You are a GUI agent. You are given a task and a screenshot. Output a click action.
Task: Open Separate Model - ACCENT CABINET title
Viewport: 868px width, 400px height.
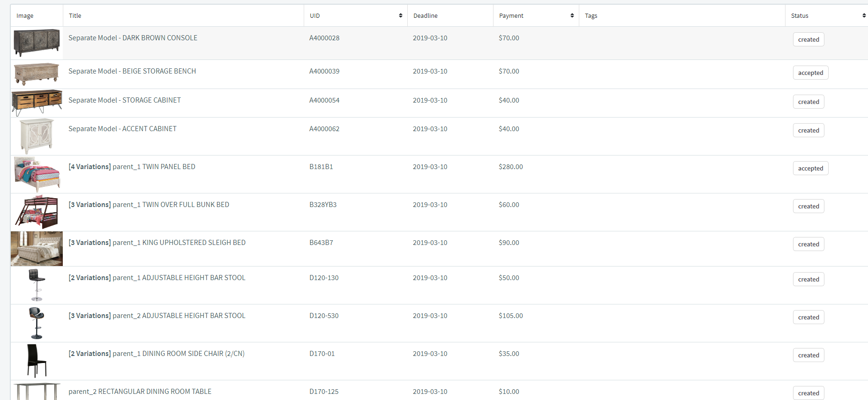[122, 129]
